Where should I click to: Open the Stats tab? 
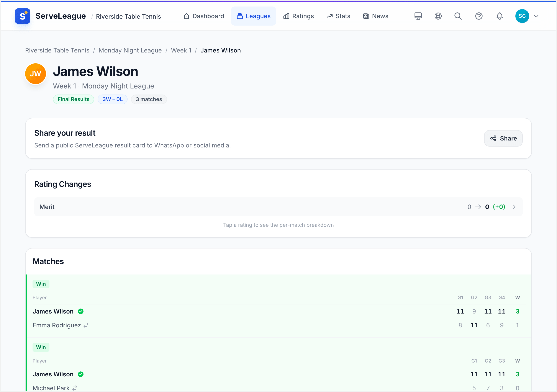[338, 16]
